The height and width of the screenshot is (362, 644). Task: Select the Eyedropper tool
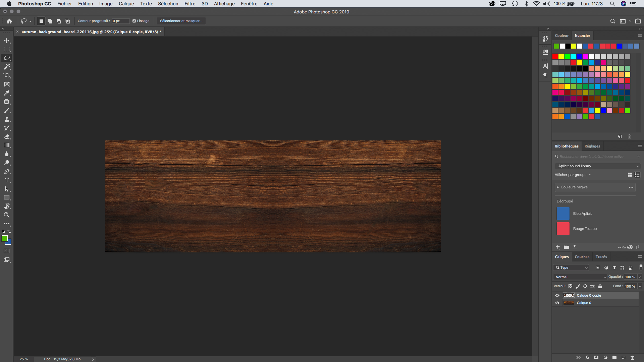click(x=7, y=93)
